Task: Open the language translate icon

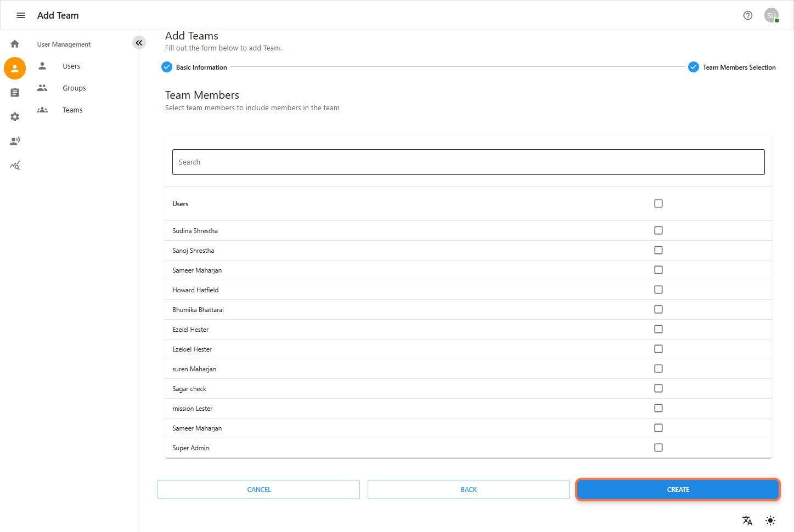Action: tap(747, 520)
